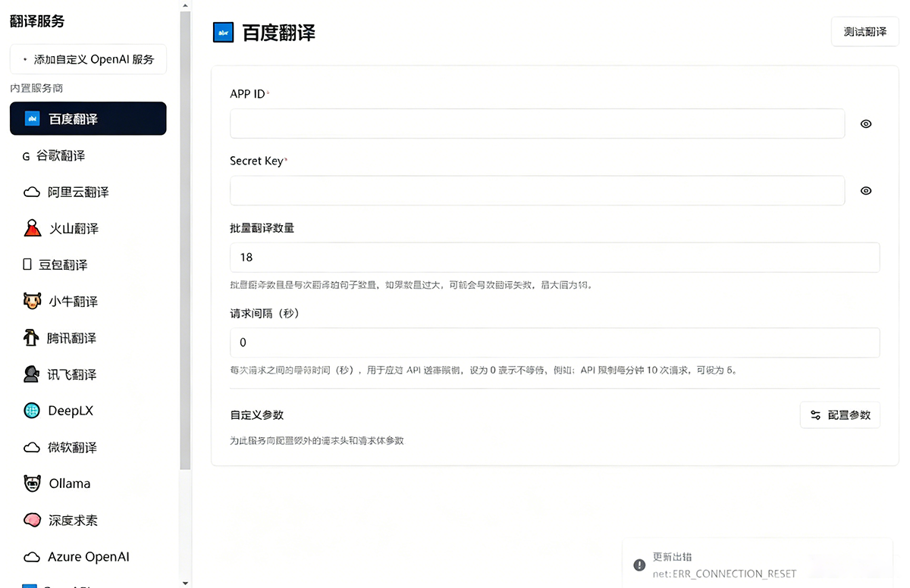
Task: Click the 百度翻译 page title
Action: coord(278,33)
